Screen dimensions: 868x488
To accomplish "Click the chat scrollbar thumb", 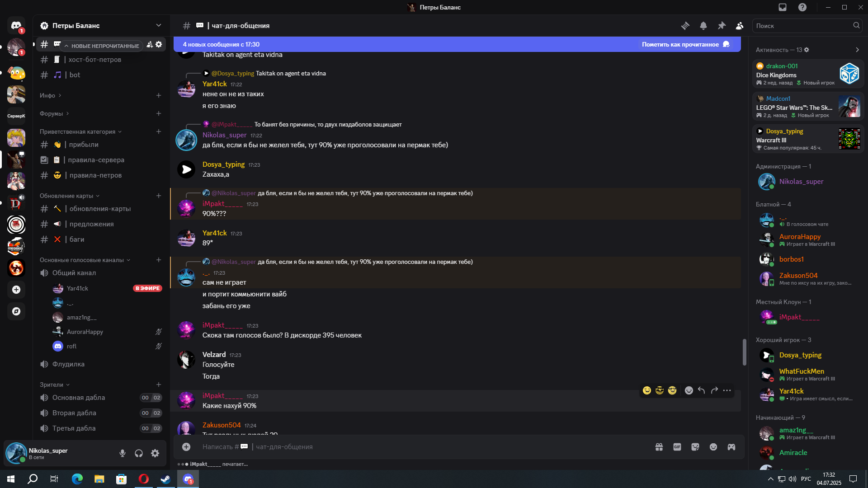I will [744, 352].
